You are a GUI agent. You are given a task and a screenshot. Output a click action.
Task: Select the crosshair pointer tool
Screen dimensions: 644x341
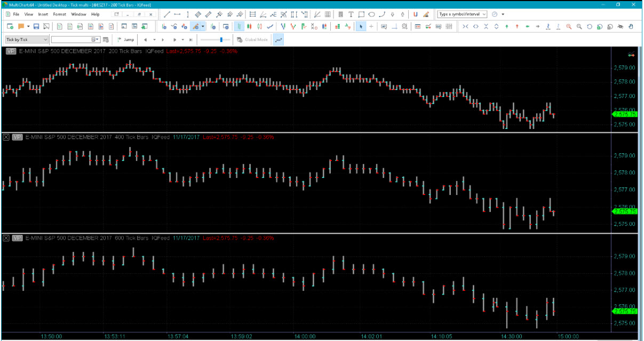click(x=371, y=26)
